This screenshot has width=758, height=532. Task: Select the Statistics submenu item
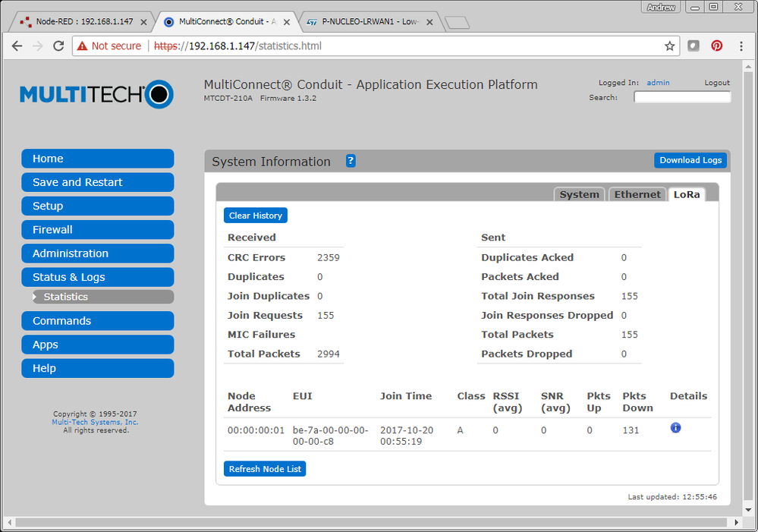pyautogui.click(x=102, y=297)
